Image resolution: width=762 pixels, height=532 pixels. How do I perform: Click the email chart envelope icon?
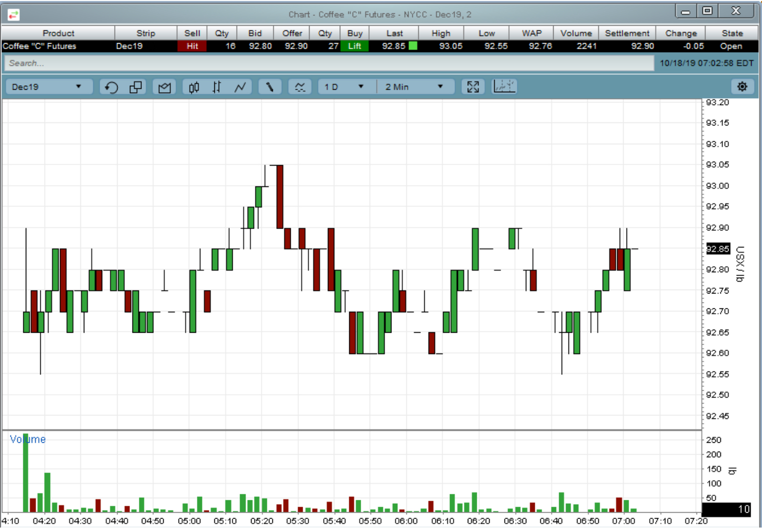coord(164,87)
